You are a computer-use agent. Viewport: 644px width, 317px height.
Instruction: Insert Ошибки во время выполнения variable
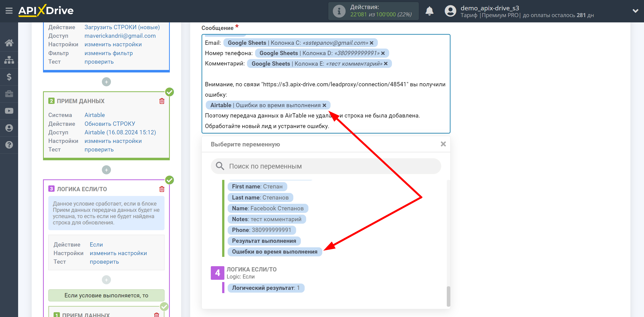point(275,252)
